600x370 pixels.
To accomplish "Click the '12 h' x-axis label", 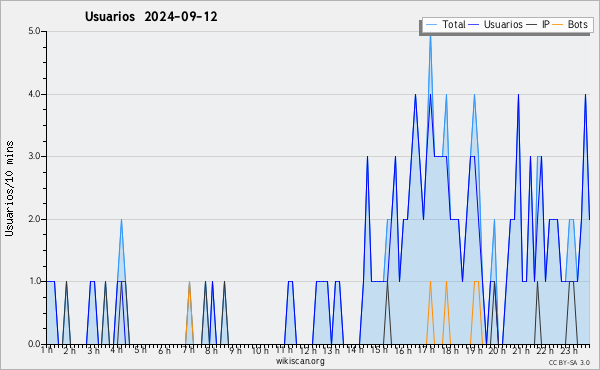I will click(x=308, y=350).
